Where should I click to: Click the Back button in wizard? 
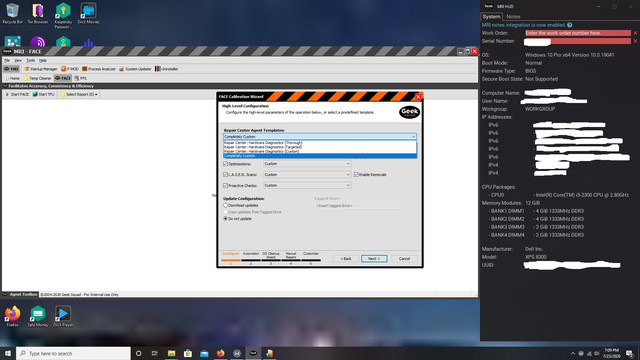pyautogui.click(x=346, y=259)
